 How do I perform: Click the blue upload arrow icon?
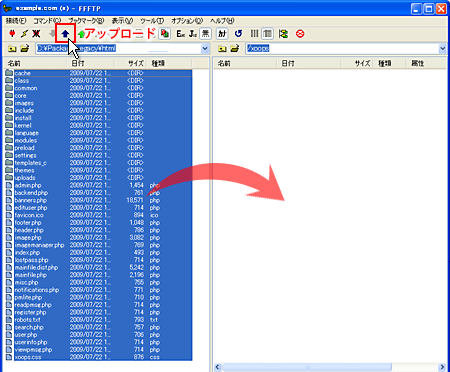(x=65, y=33)
